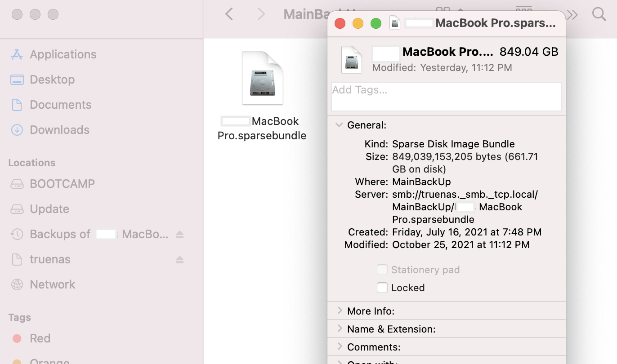This screenshot has width=617, height=364.
Task: Expand the Comments section
Action: (339, 346)
